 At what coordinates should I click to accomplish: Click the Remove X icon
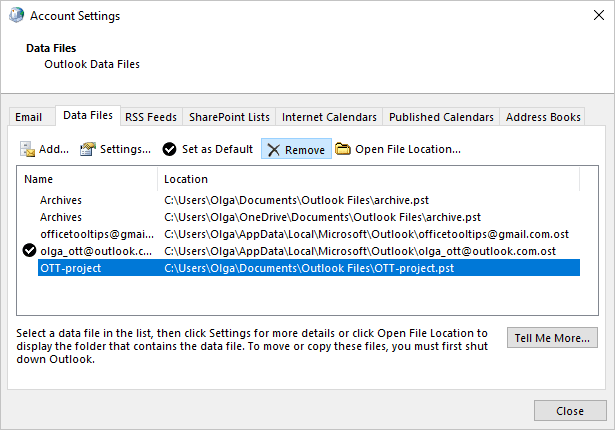point(273,150)
